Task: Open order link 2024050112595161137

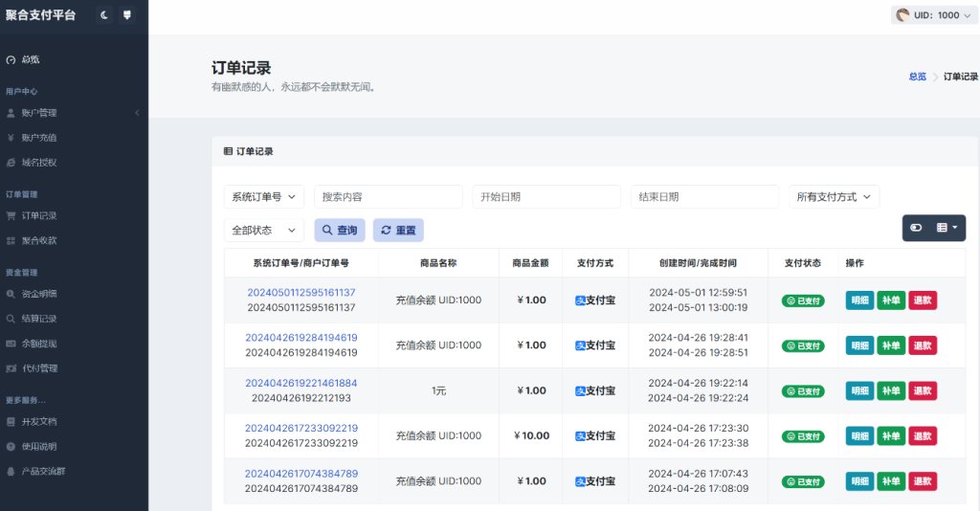Action: pos(301,292)
